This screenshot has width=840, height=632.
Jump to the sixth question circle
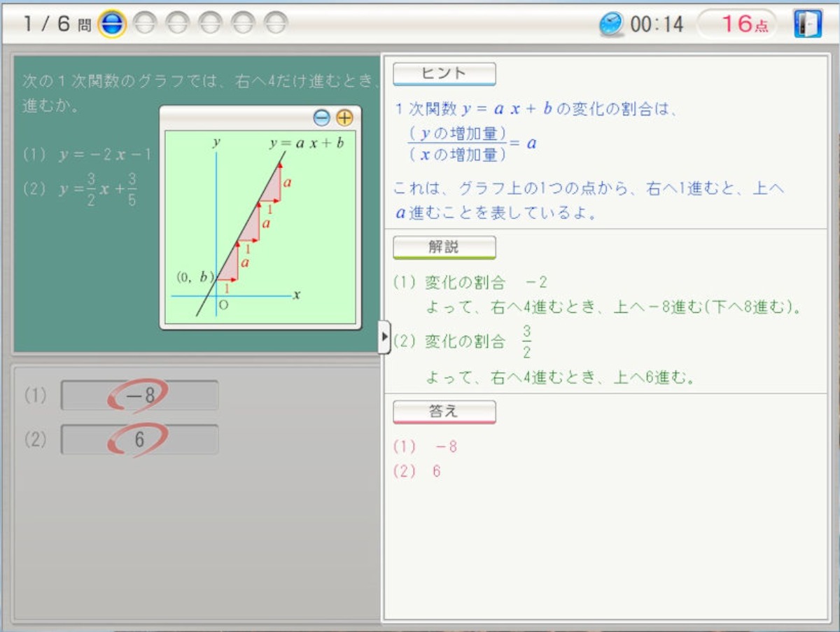coord(276,24)
